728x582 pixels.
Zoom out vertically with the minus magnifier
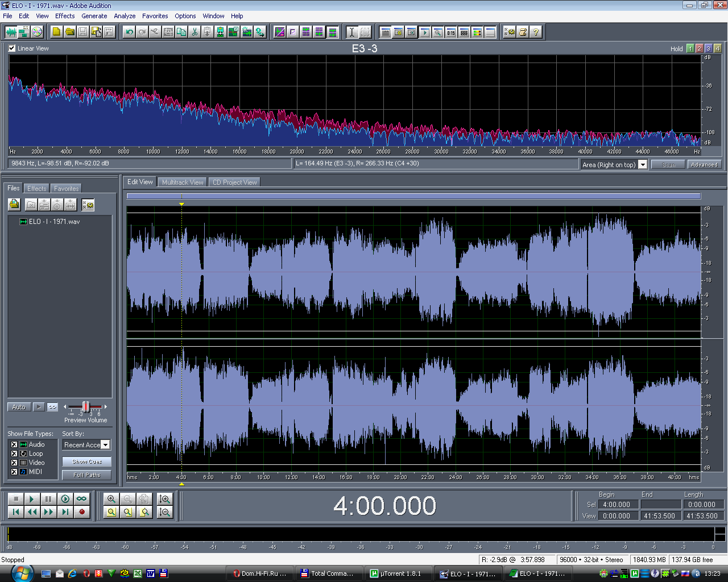coord(165,512)
